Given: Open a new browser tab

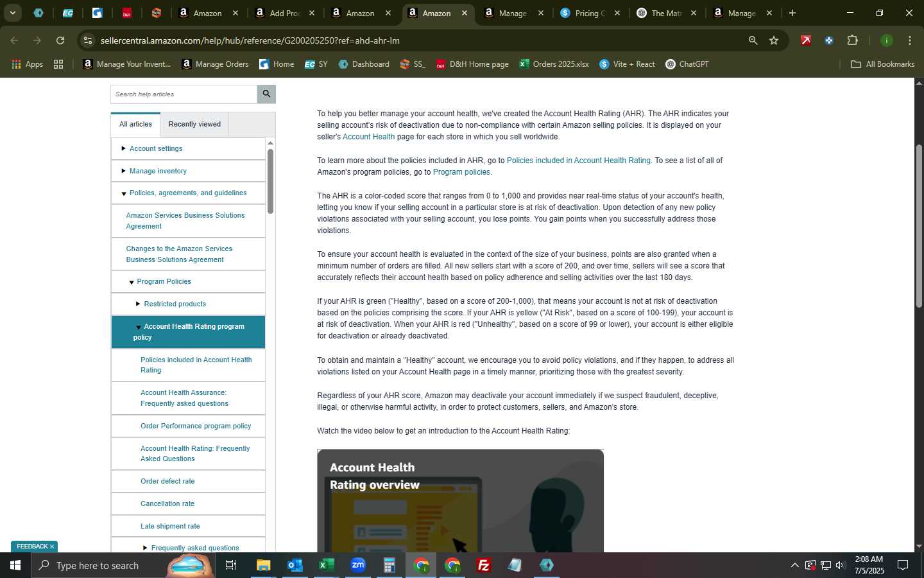Looking at the screenshot, I should click(x=792, y=13).
